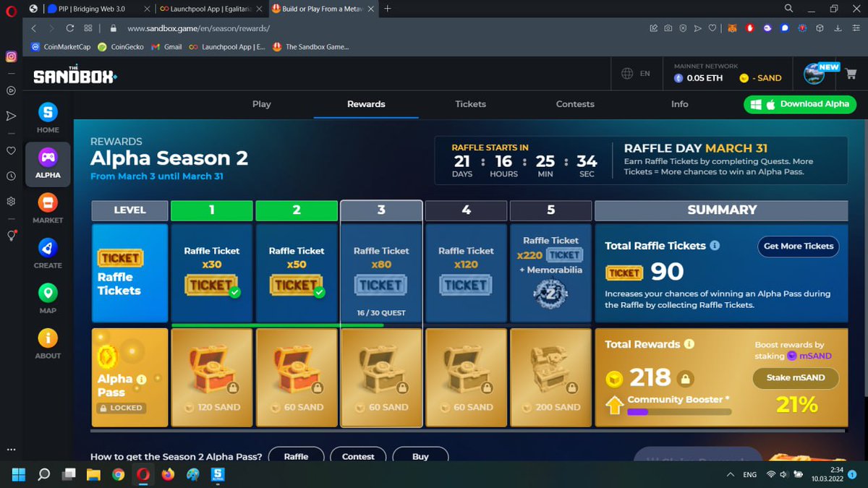Select the Alpha sidebar icon

pos(48,163)
